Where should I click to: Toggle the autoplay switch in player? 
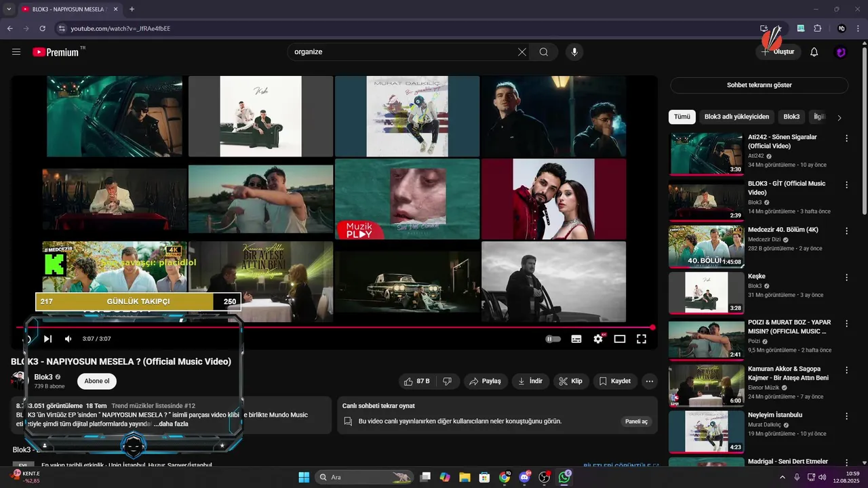(x=553, y=339)
